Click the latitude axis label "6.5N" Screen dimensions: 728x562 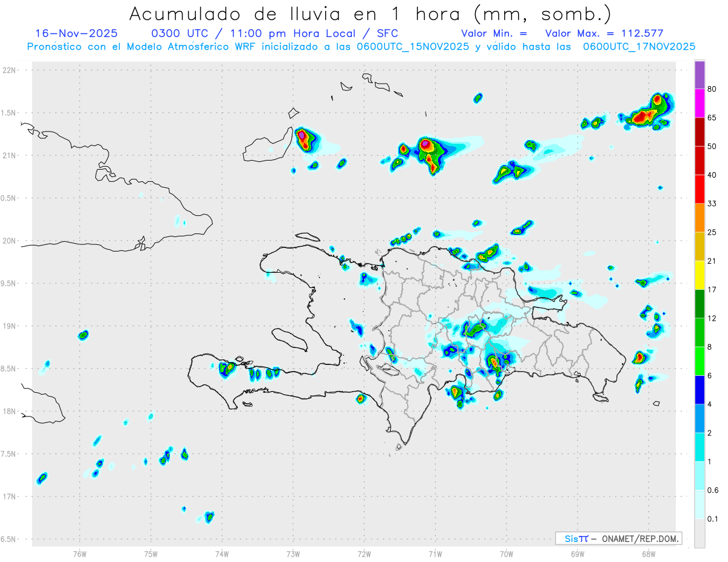tap(9, 539)
